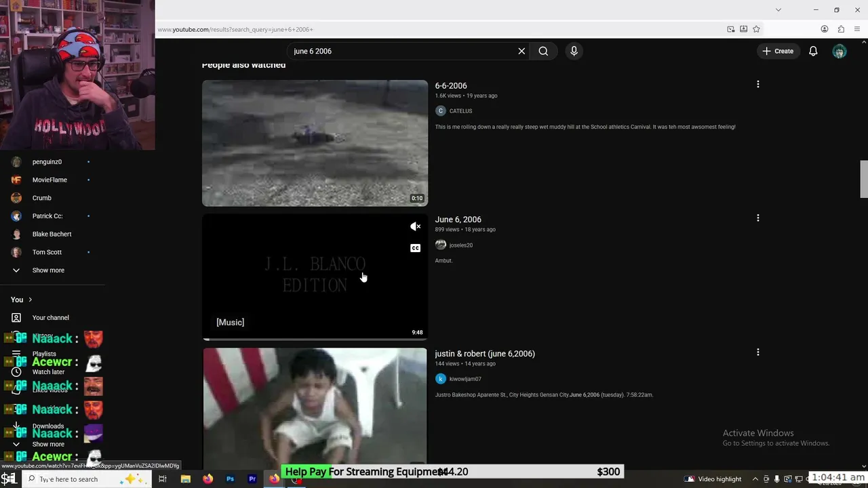Open list-all-tabs chevron in title bar
The width and height of the screenshot is (868, 488).
click(x=778, y=9)
